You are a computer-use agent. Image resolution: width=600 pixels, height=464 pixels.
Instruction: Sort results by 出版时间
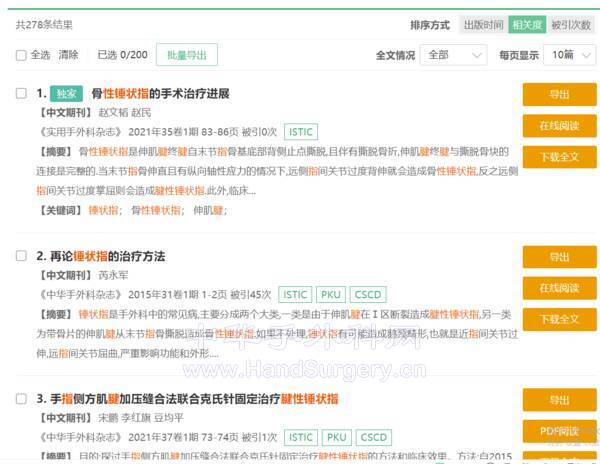pos(482,25)
